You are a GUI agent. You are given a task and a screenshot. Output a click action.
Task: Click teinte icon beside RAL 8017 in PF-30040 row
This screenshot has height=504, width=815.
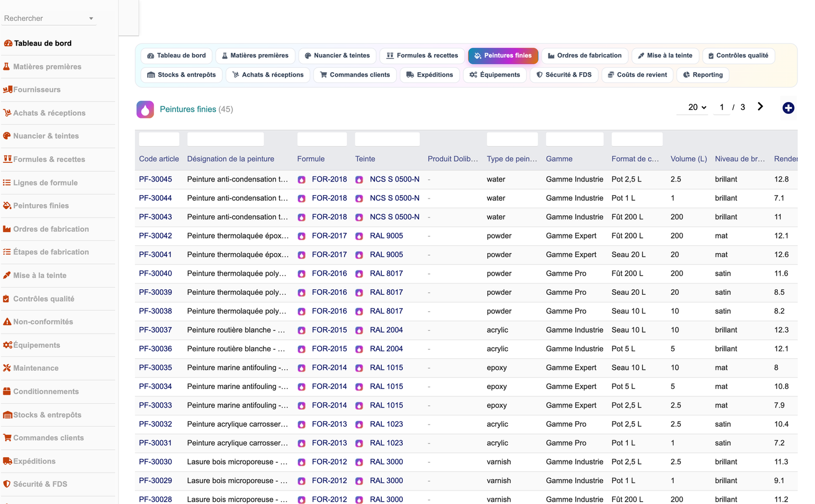tap(359, 274)
